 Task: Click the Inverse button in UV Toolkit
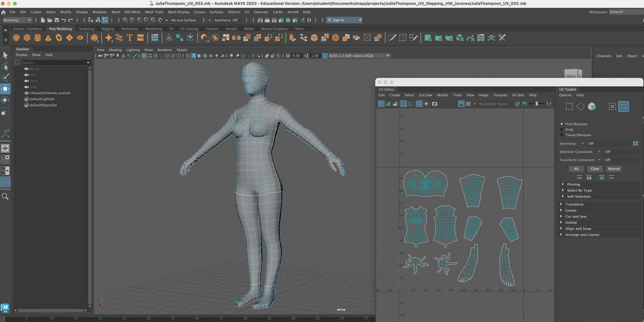tap(614, 169)
